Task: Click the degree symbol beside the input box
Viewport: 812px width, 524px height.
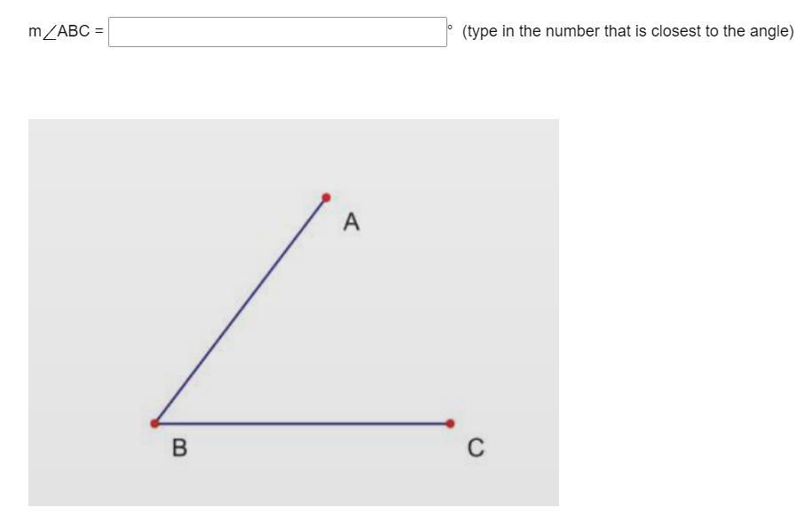Action: [x=450, y=26]
